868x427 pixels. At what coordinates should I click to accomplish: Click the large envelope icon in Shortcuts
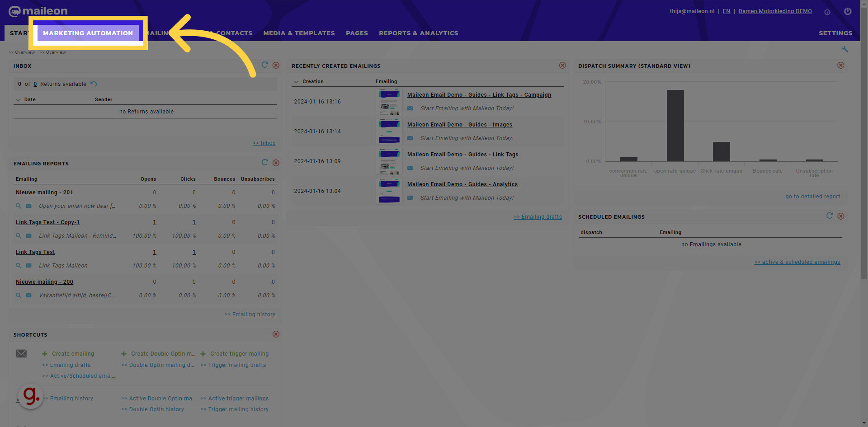(x=21, y=353)
